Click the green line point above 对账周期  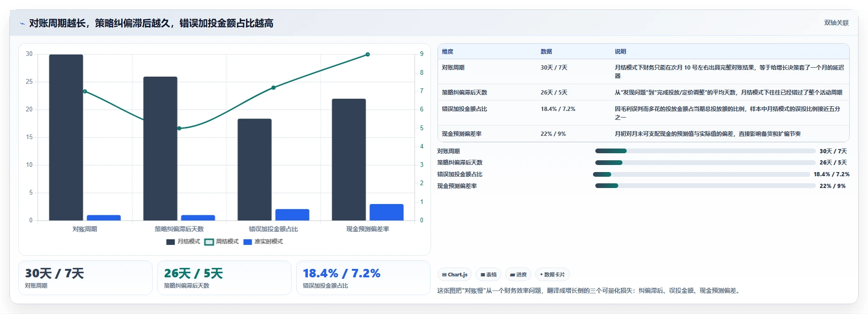tap(85, 91)
